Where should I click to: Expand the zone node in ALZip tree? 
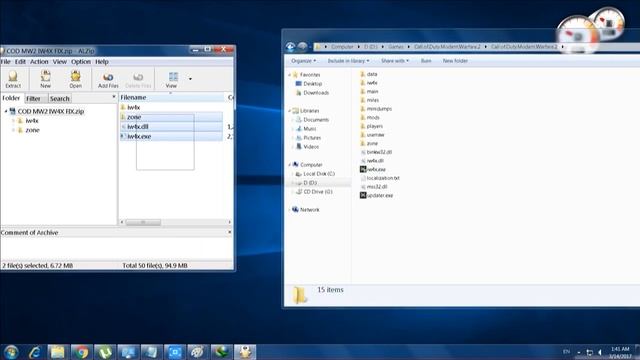13,130
